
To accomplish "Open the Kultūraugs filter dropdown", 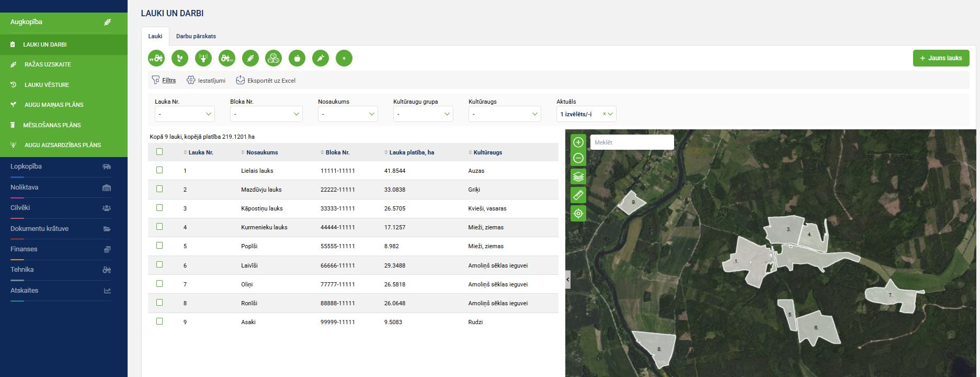I will coord(505,114).
